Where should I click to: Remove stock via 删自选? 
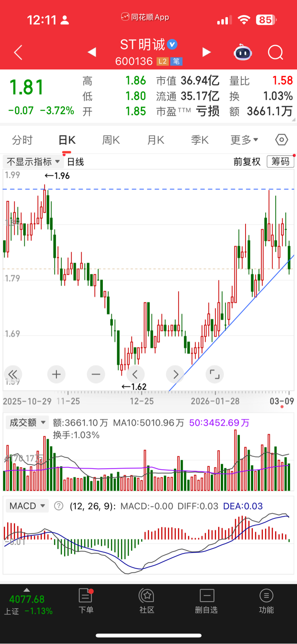[207, 601]
